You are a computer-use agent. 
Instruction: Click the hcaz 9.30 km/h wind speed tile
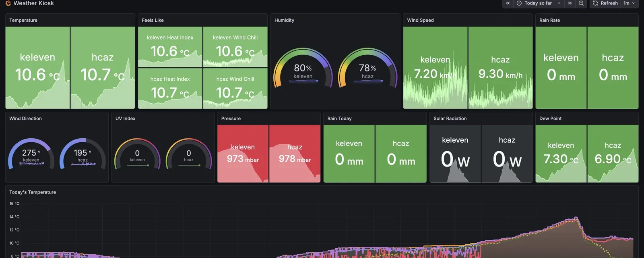tap(500, 68)
